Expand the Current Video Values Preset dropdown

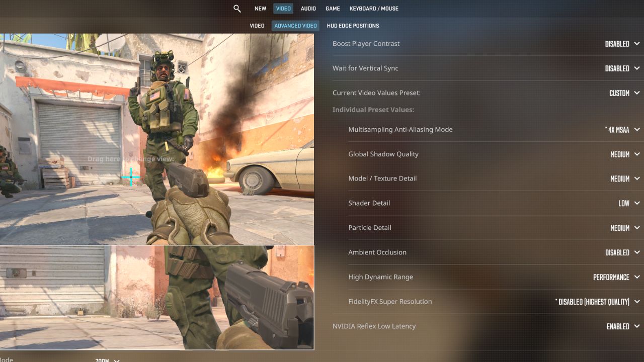[x=624, y=93]
